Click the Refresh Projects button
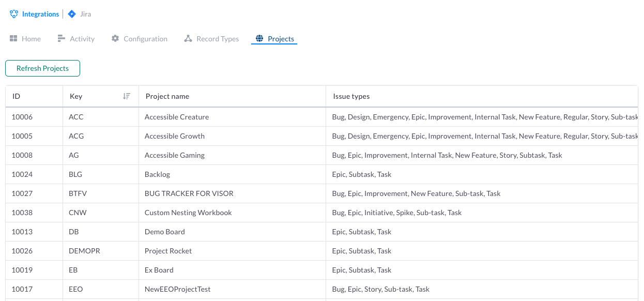Screen dimensions: 644x301 [x=42, y=68]
